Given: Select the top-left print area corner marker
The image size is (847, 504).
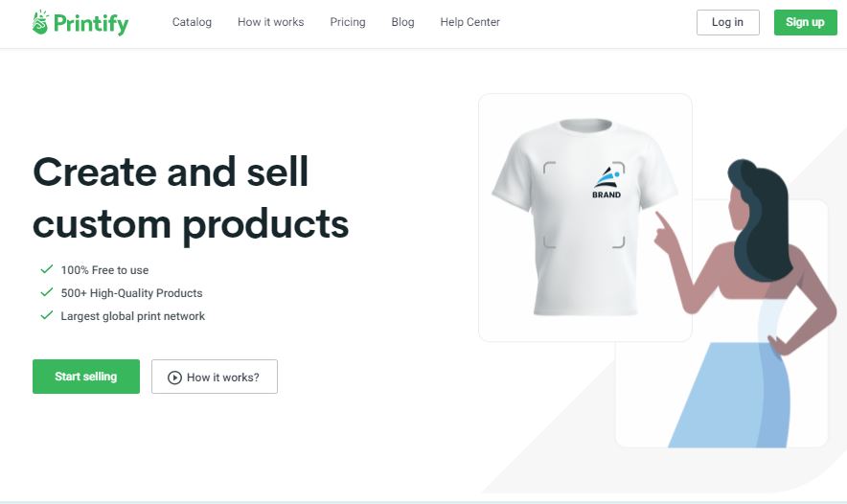Looking at the screenshot, I should click(x=549, y=168).
